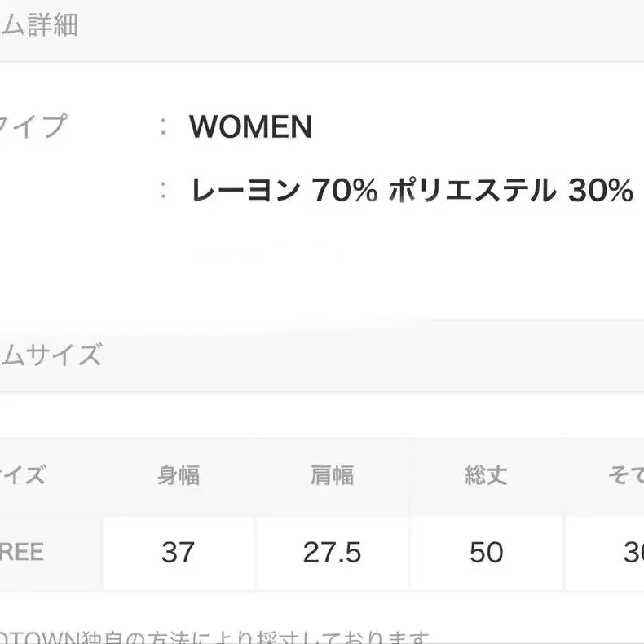Select the サイズ column header
This screenshot has width=644, height=644.
click(x=23, y=475)
